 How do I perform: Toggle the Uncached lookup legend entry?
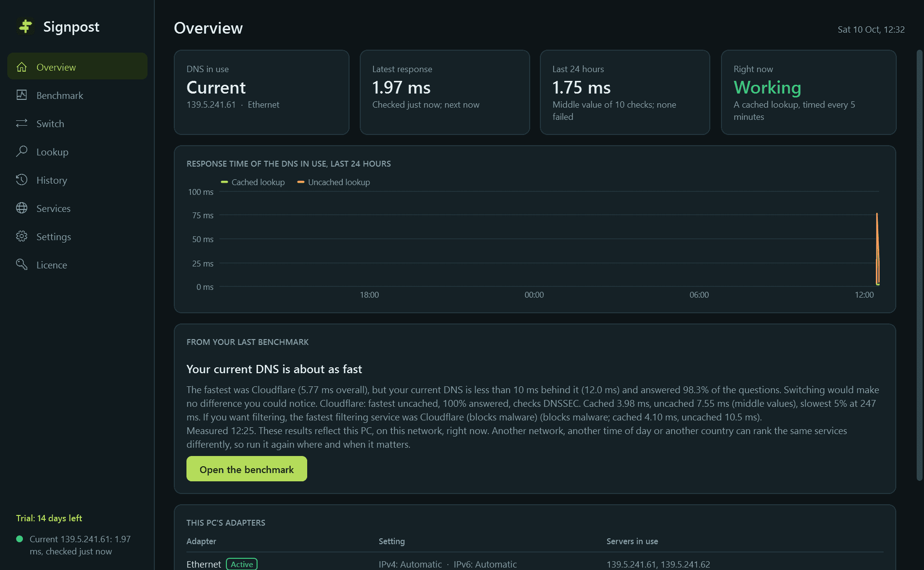coord(333,182)
